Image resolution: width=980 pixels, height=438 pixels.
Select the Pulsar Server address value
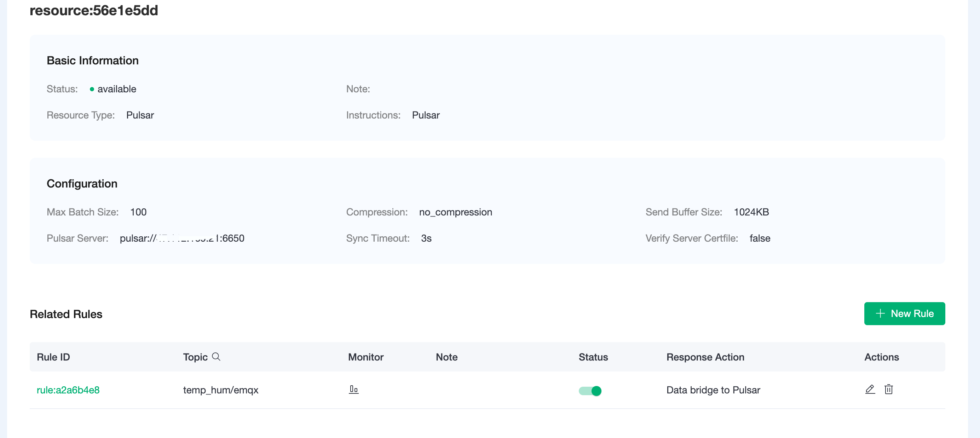pyautogui.click(x=182, y=238)
